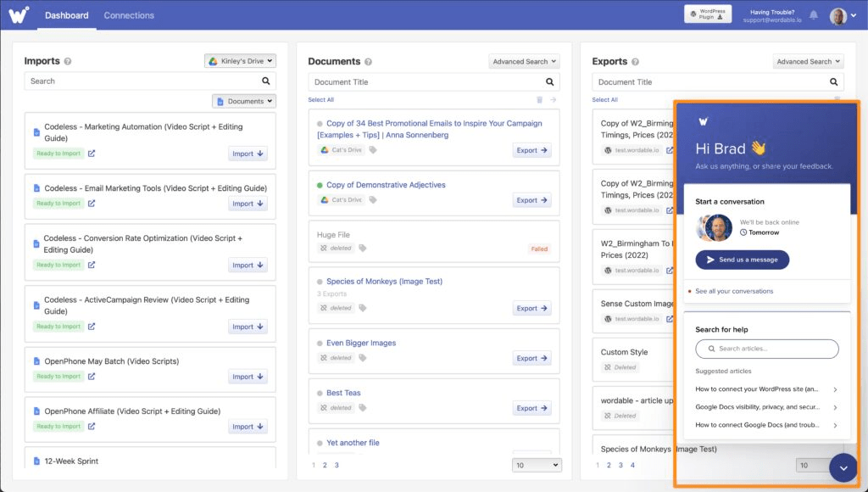Click the Wordable logo in the header
Screen dimensions: 868x492
tap(19, 15)
